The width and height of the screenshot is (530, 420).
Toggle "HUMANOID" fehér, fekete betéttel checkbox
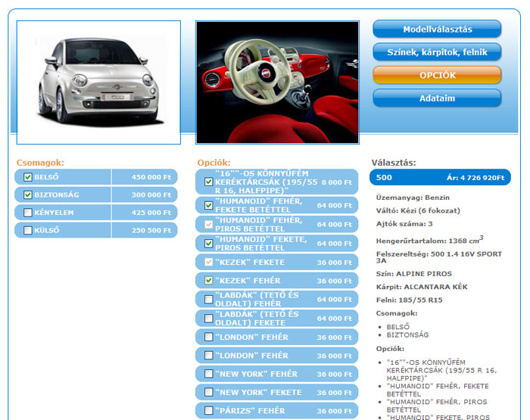[x=208, y=205]
